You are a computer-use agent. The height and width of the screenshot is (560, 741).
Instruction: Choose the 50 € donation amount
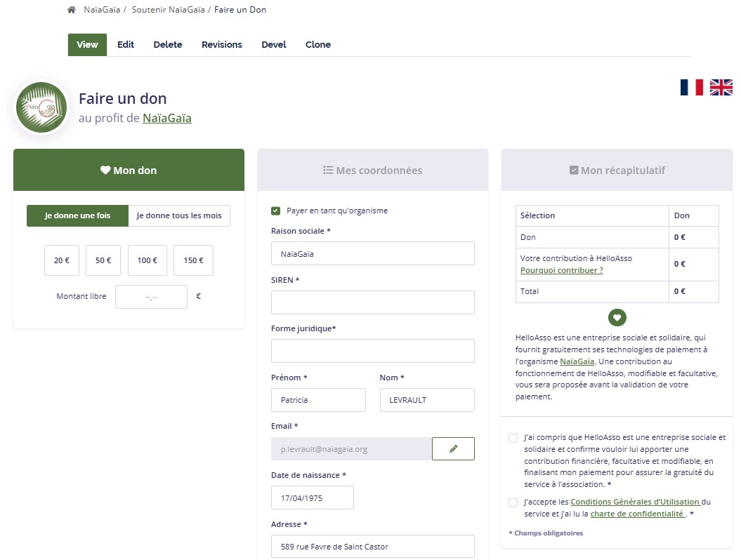click(x=103, y=260)
